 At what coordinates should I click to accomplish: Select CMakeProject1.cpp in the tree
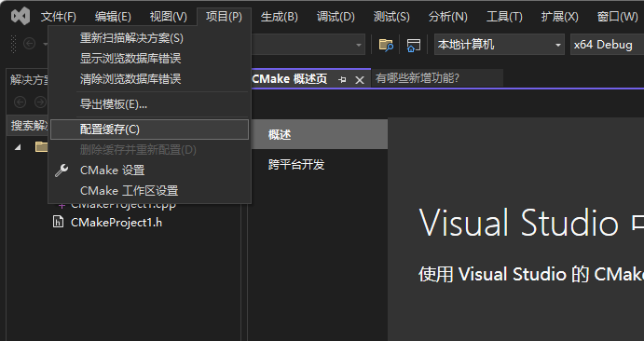coord(123,204)
